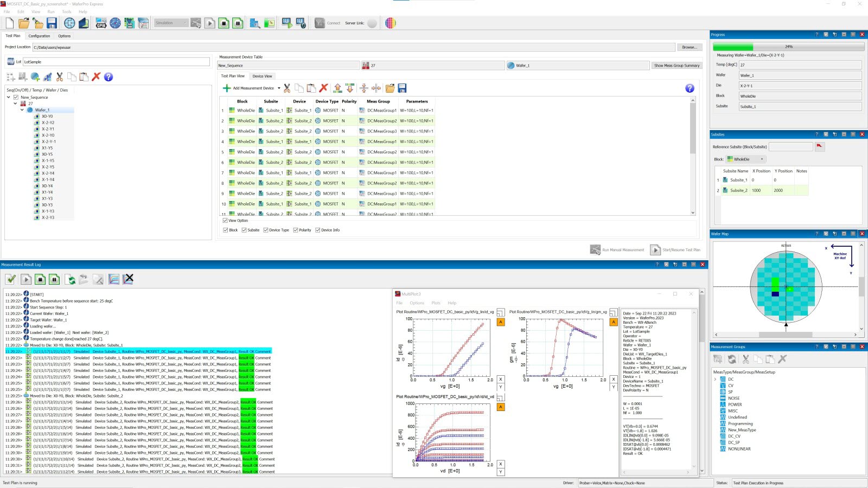Uncheck the Device Type view option

(x=266, y=230)
